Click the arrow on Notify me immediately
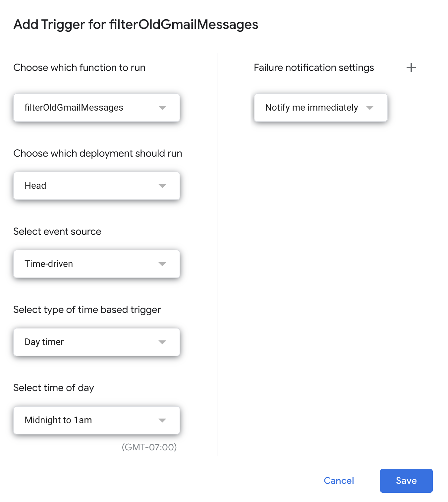The width and height of the screenshot is (448, 502). click(370, 108)
